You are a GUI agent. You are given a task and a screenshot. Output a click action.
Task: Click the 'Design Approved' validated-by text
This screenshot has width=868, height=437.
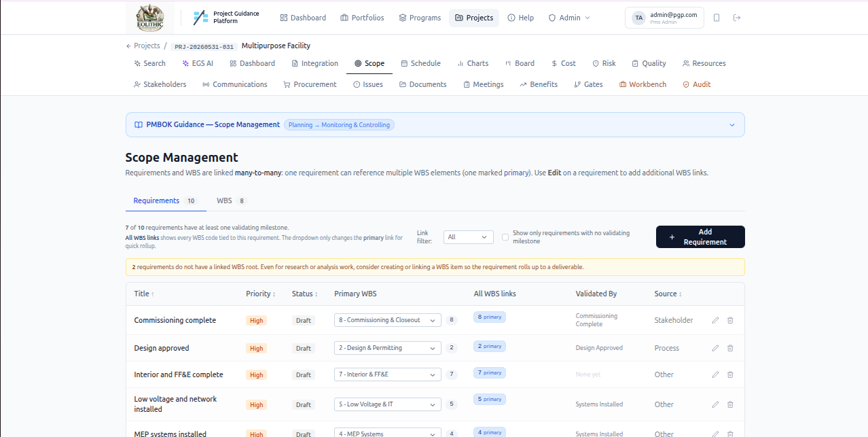click(599, 348)
